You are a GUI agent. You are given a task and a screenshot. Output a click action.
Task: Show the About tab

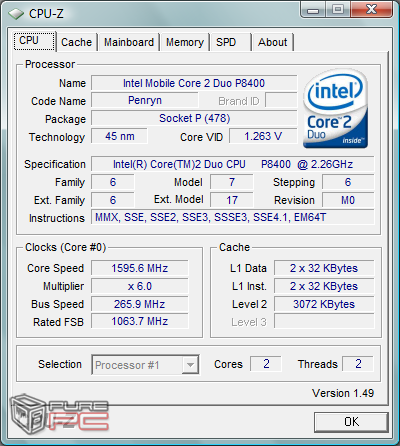click(x=273, y=42)
